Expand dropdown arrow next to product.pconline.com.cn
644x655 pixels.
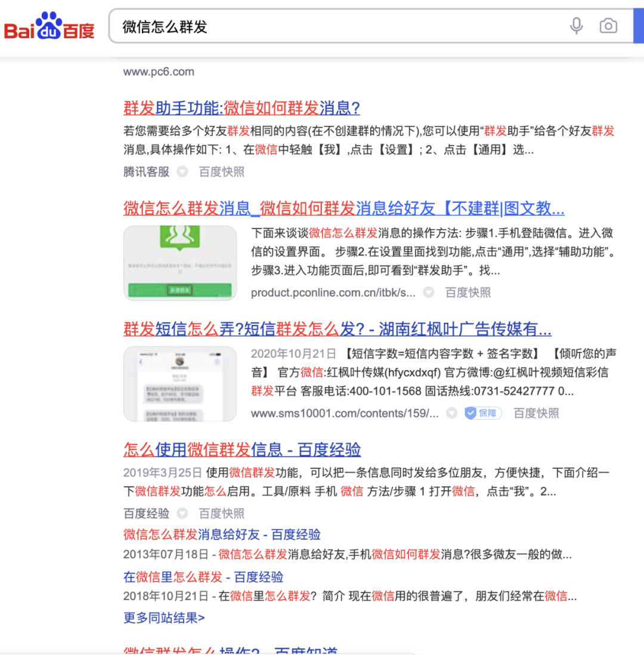point(429,292)
